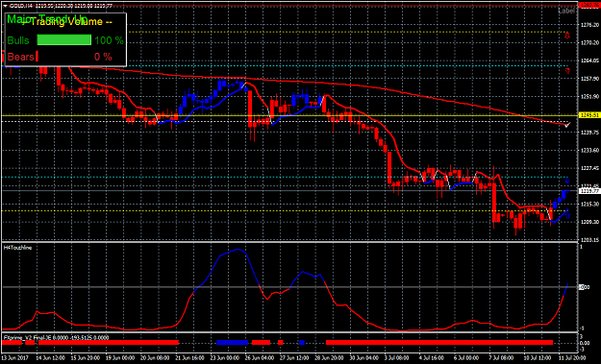Viewport: 601px width, 364px height.
Task: Click the small blue square in the Ftprime histogram
Action: (302, 343)
